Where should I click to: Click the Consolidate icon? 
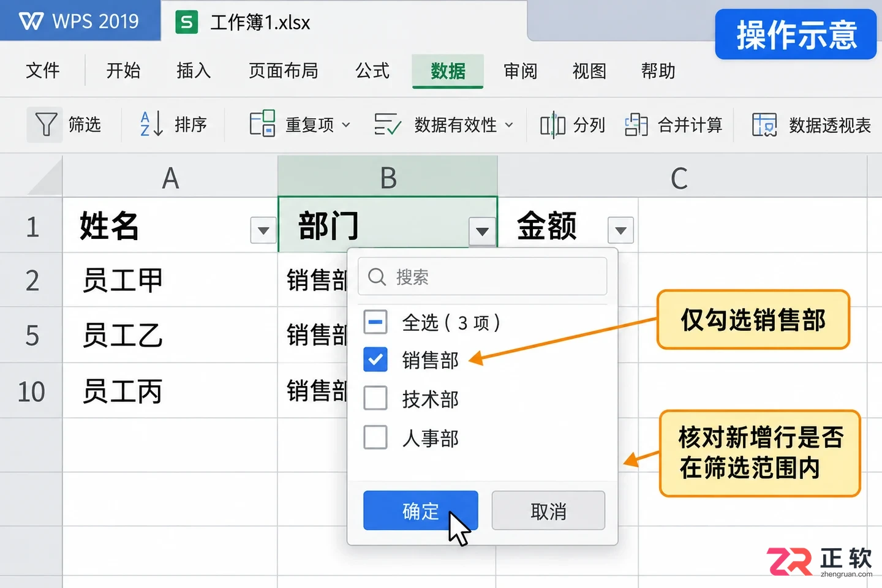[636, 125]
